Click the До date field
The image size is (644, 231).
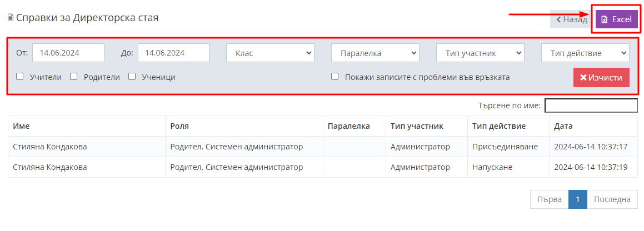(x=174, y=53)
